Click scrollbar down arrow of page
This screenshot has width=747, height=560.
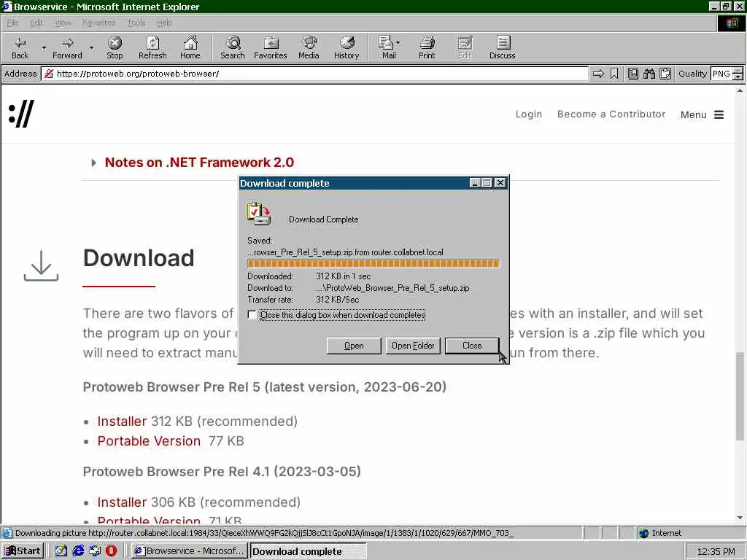[740, 518]
